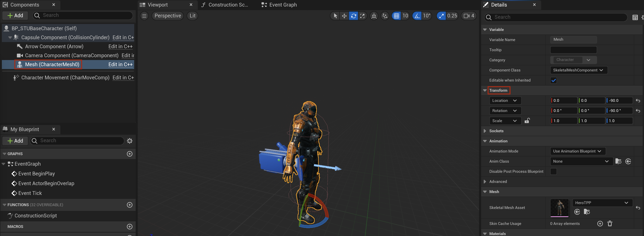Open My Blueprint settings gear
The height and width of the screenshot is (236, 644).
[129, 141]
